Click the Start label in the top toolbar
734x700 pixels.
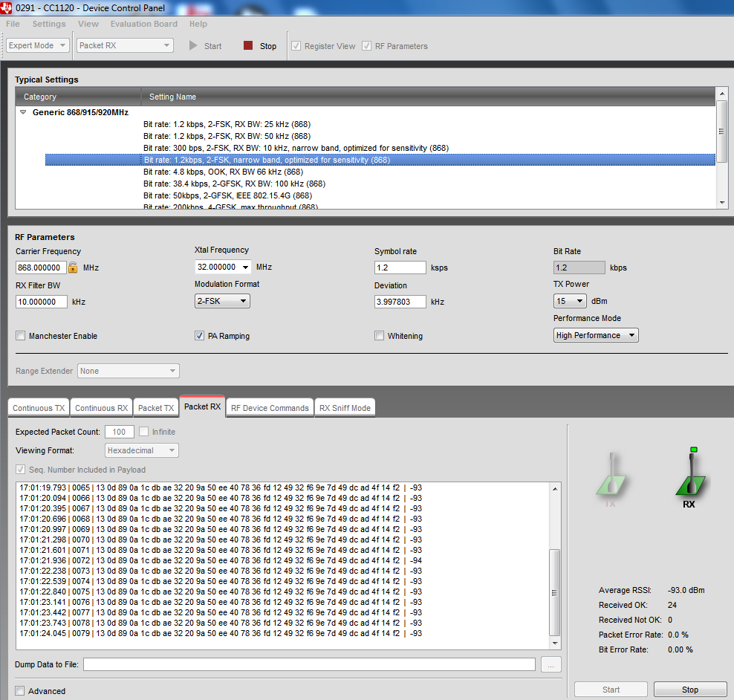pos(213,46)
